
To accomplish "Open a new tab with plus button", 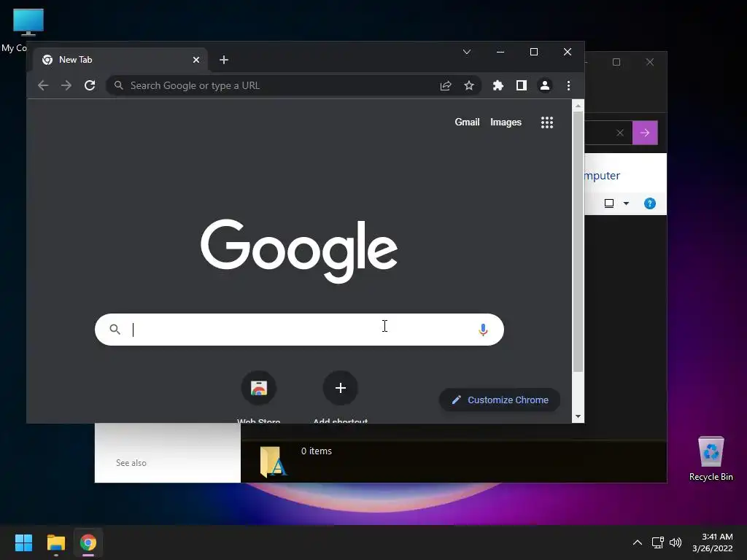I will point(224,60).
